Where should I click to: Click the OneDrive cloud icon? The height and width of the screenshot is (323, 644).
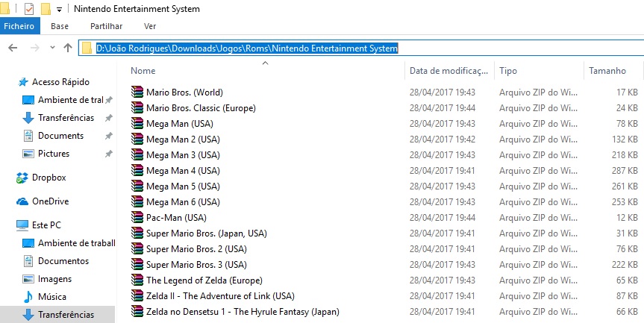(x=22, y=201)
